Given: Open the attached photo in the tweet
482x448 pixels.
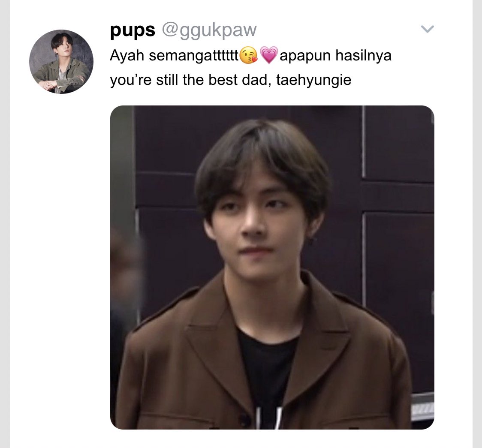Looking at the screenshot, I should [x=272, y=268].
